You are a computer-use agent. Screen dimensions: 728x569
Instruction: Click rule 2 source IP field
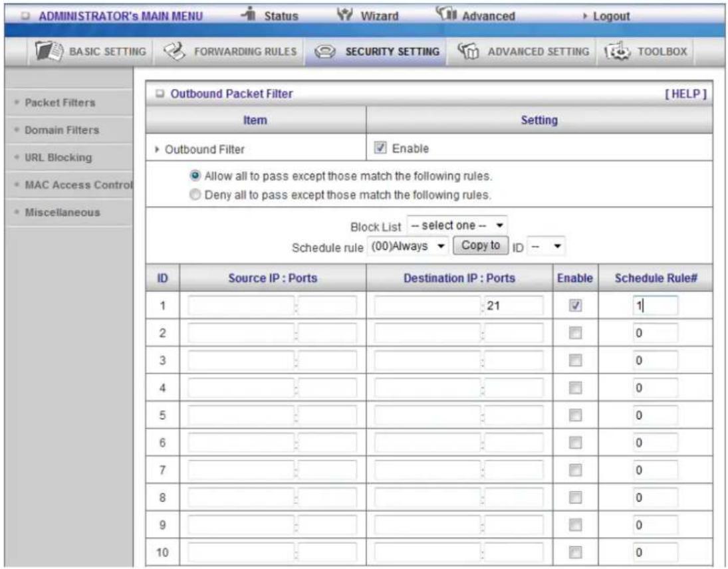click(x=241, y=333)
